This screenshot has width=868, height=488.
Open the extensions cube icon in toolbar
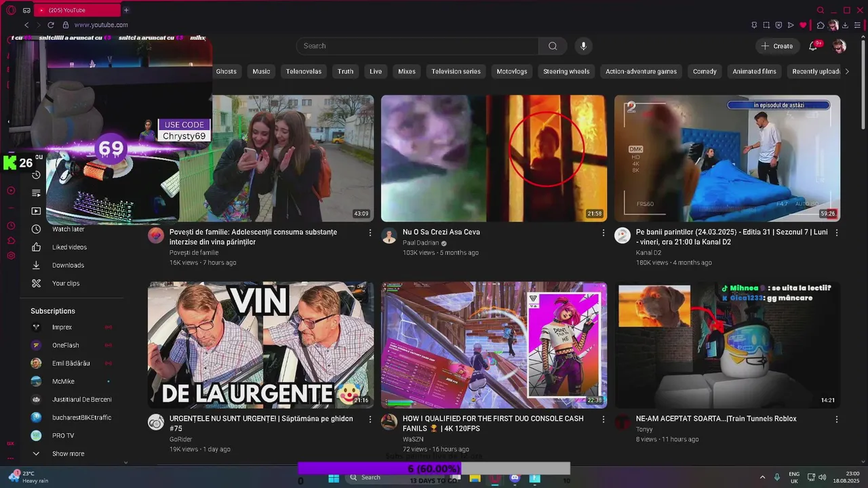click(820, 25)
